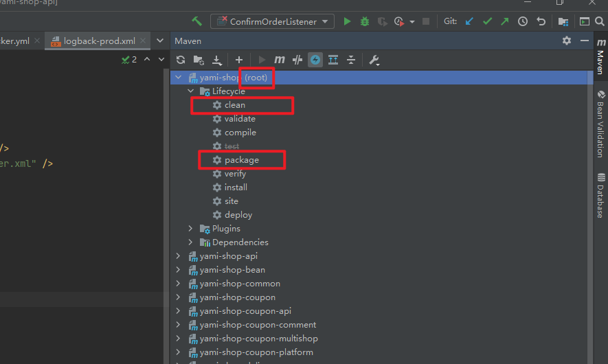Click the Download Sources icon in Maven toolbar
The height and width of the screenshot is (364, 608).
click(217, 60)
